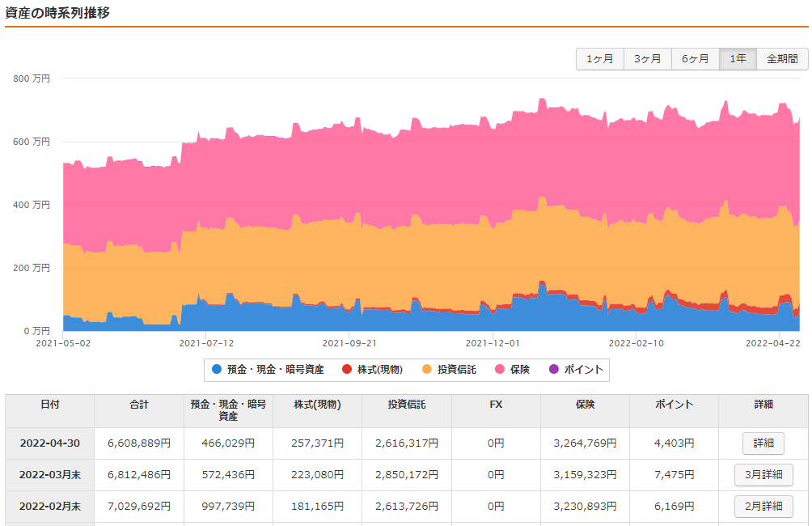The height and width of the screenshot is (526, 812).
Task: Toggle the purple ポイント legend dot
Action: coord(553,370)
